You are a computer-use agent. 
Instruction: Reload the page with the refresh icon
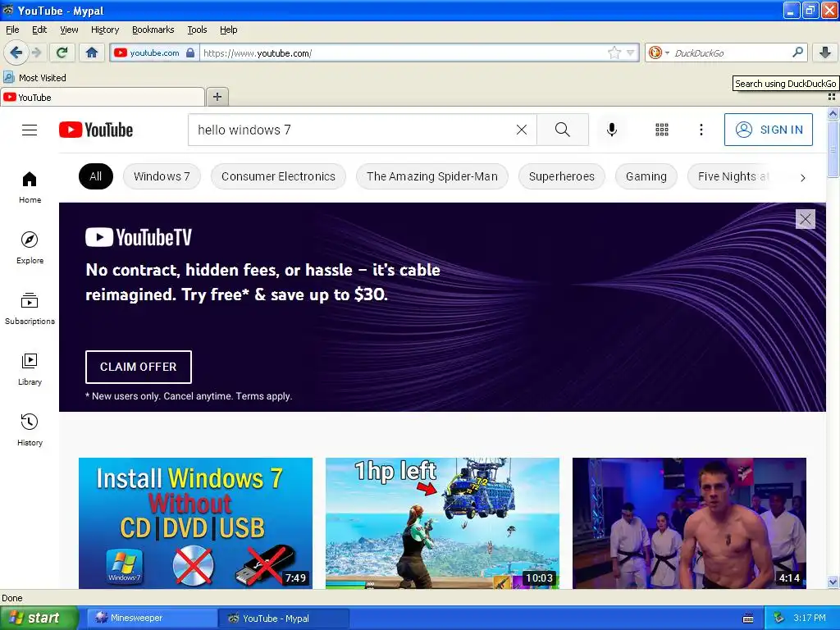62,52
